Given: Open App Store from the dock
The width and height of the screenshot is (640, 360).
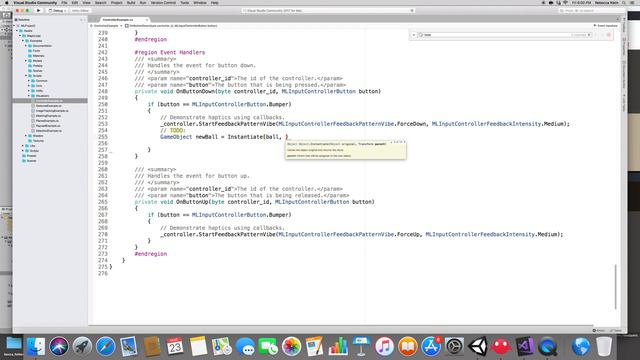Looking at the screenshot, I should tap(431, 347).
